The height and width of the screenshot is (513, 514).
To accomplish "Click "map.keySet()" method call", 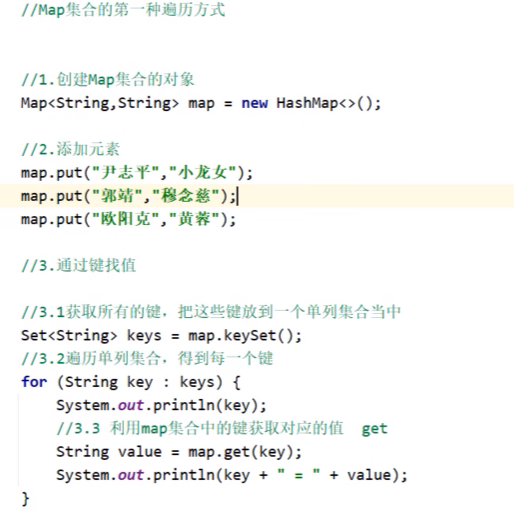I will point(241,335).
